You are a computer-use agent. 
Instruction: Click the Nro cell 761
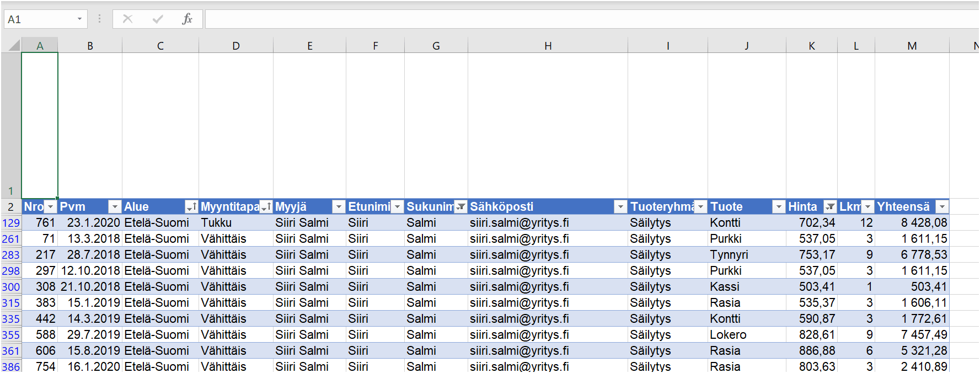(40, 223)
